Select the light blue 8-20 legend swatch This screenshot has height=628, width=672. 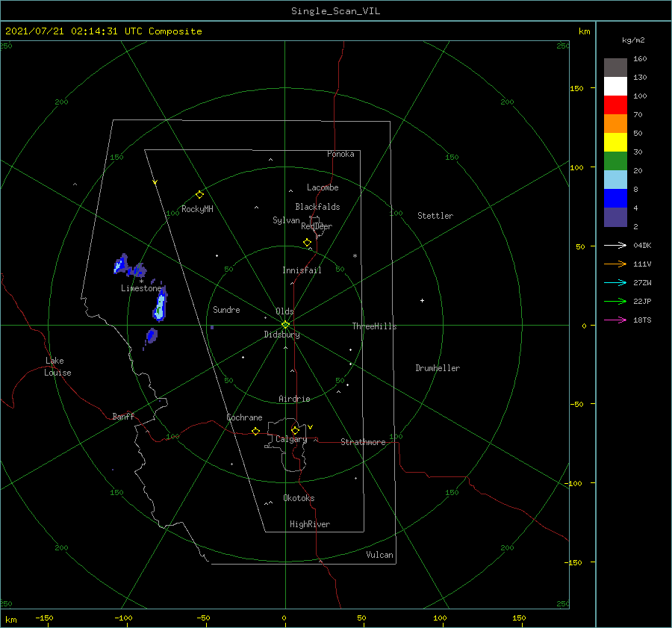[615, 179]
